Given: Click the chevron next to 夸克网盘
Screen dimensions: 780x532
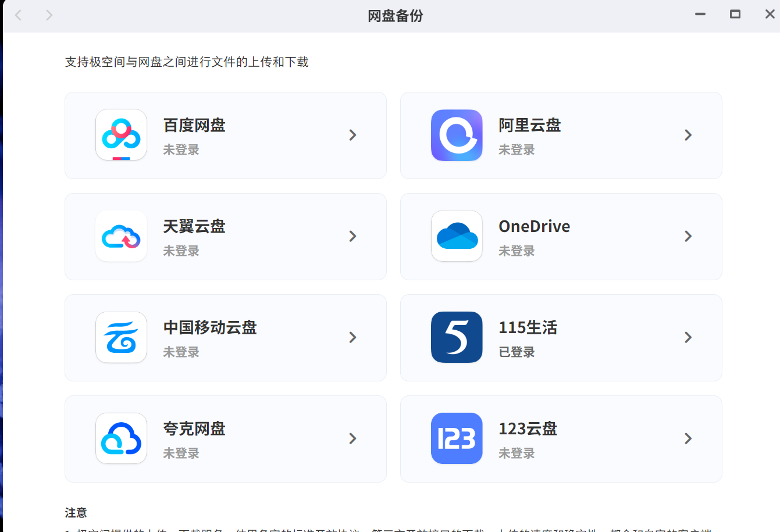Looking at the screenshot, I should [x=352, y=438].
